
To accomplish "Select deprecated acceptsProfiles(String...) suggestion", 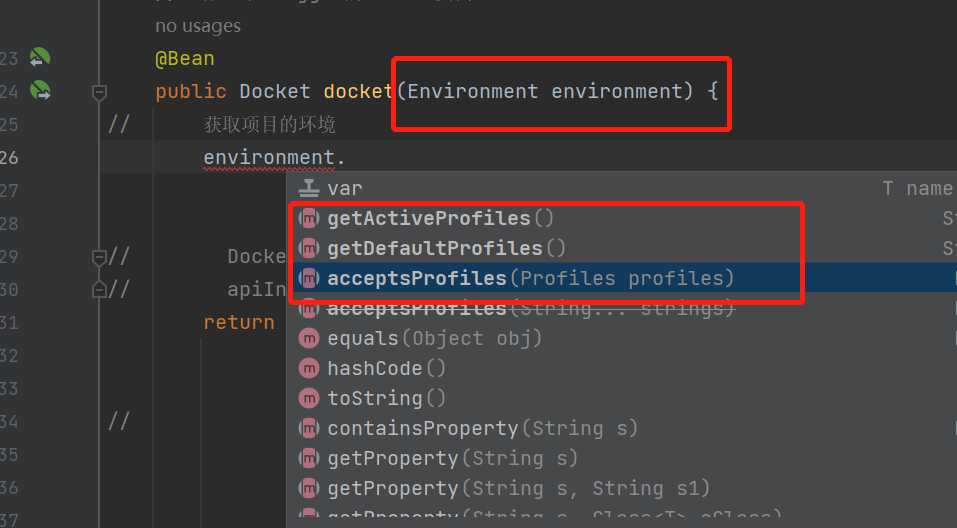I will (x=621, y=308).
